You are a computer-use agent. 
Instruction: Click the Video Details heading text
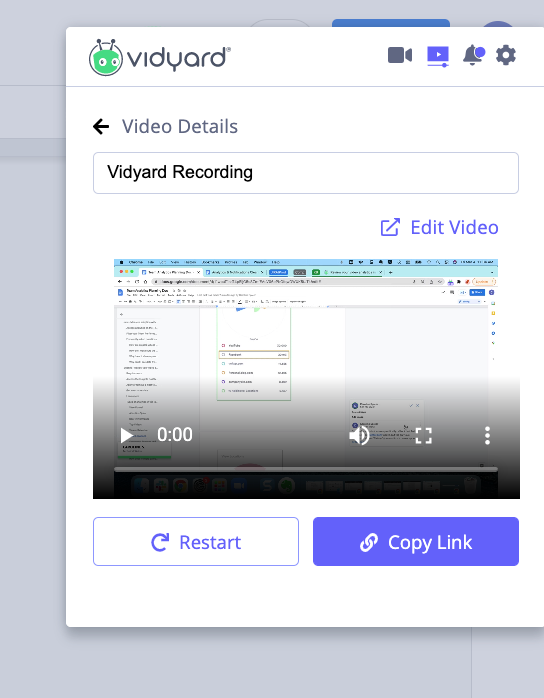coord(180,126)
